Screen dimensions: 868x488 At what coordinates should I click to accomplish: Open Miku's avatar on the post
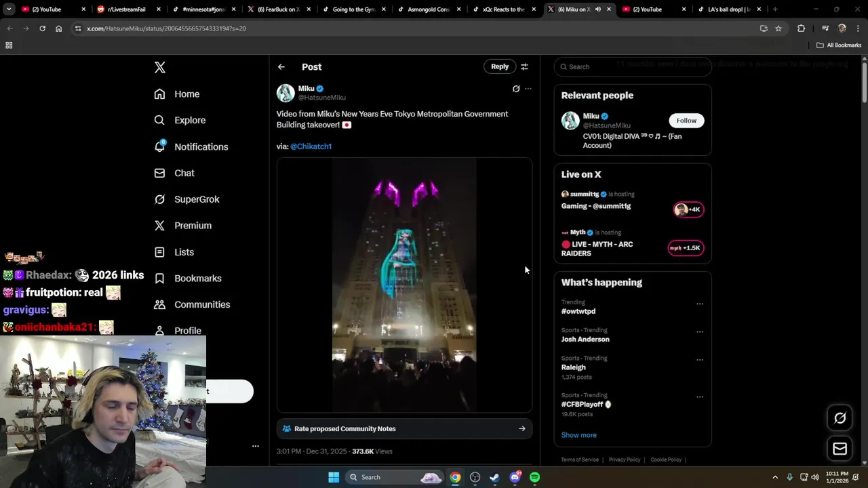pos(285,93)
